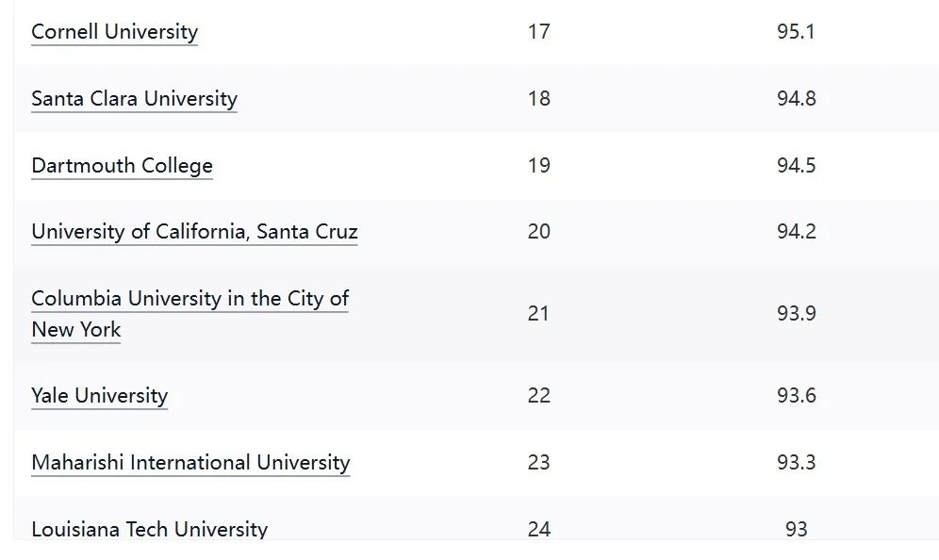The width and height of the screenshot is (939, 560).
Task: Click score 94.5 in Dartmouth row
Action: click(x=797, y=166)
